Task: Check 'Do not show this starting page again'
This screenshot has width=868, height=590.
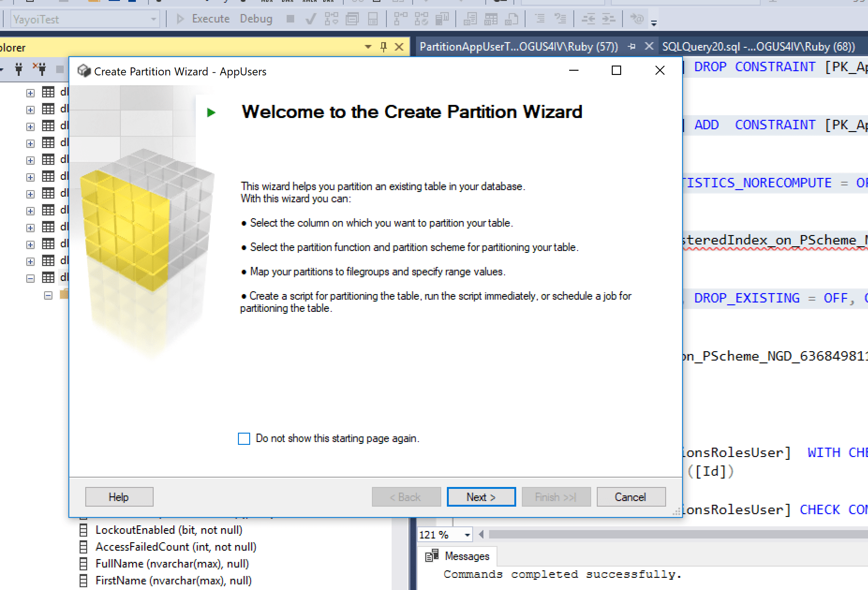Action: 244,438
